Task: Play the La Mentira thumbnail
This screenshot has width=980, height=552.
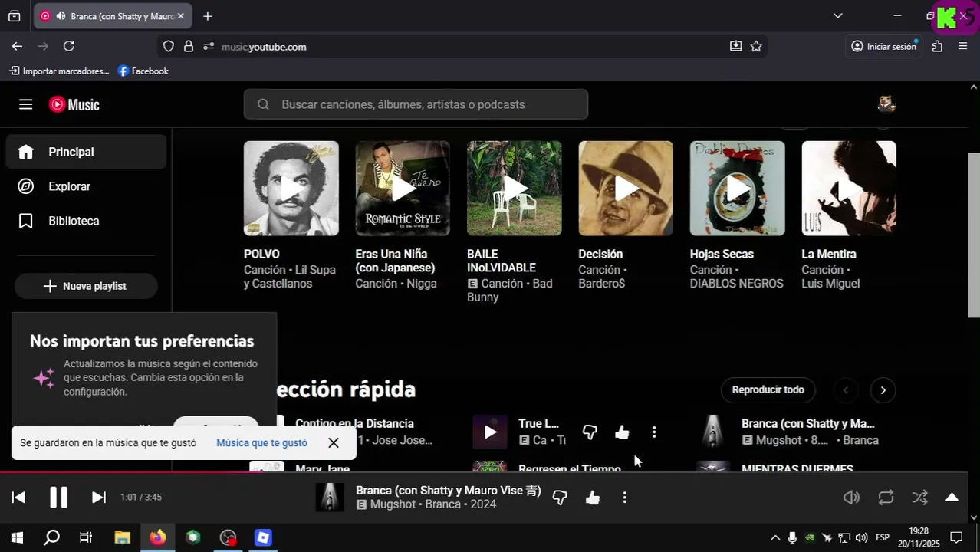Action: [849, 188]
